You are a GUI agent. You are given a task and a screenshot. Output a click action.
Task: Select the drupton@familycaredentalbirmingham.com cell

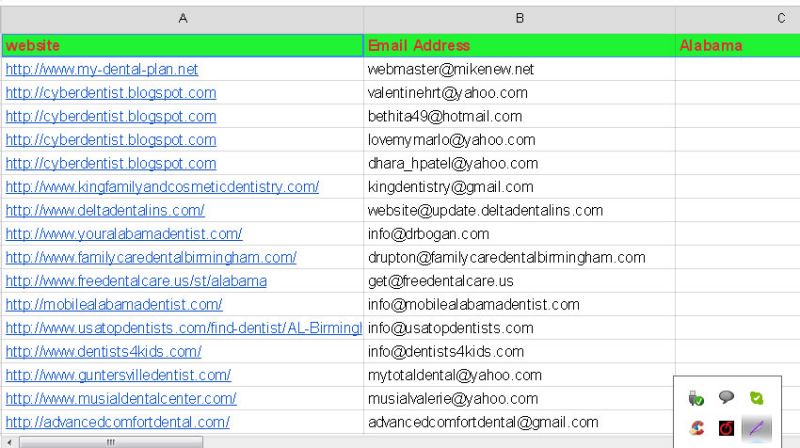tap(519, 257)
